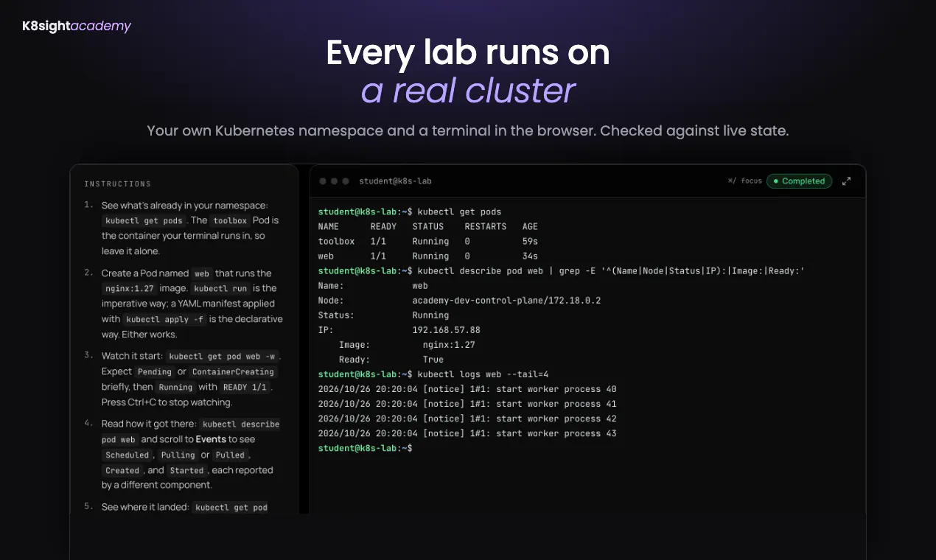Viewport: 936px width, 560px height.
Task: Click the K8sight academy logo
Action: click(x=77, y=27)
